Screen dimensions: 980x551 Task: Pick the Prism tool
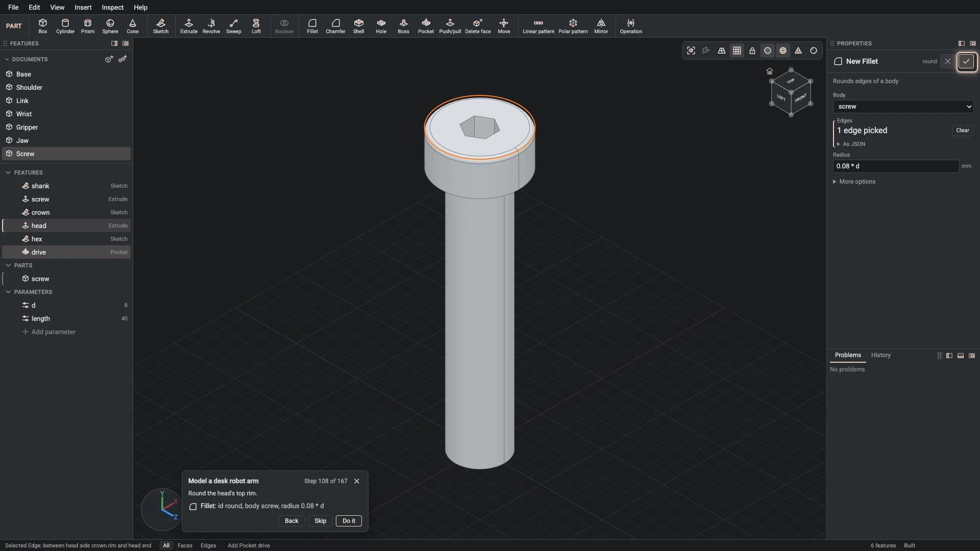click(88, 26)
